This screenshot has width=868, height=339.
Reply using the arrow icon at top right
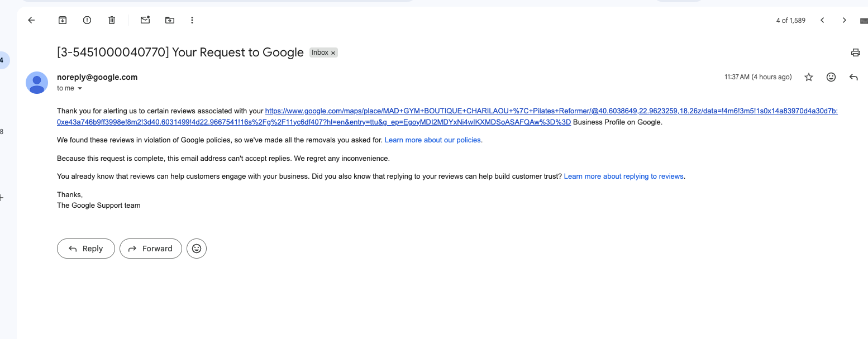pyautogui.click(x=853, y=77)
